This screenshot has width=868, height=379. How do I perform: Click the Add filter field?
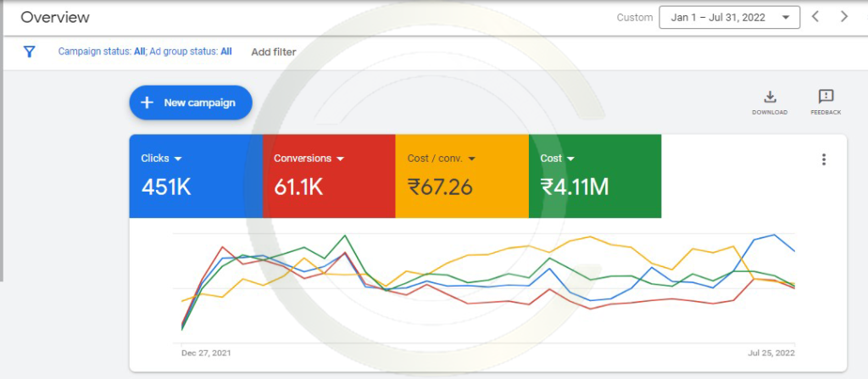(274, 52)
